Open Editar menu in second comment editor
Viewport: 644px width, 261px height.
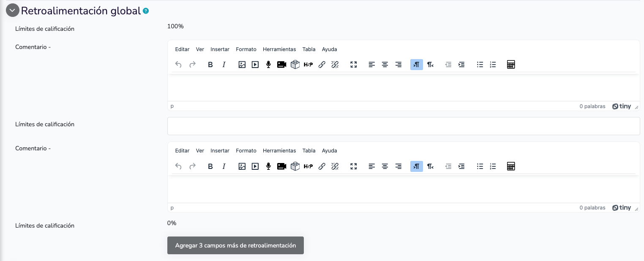pyautogui.click(x=183, y=151)
